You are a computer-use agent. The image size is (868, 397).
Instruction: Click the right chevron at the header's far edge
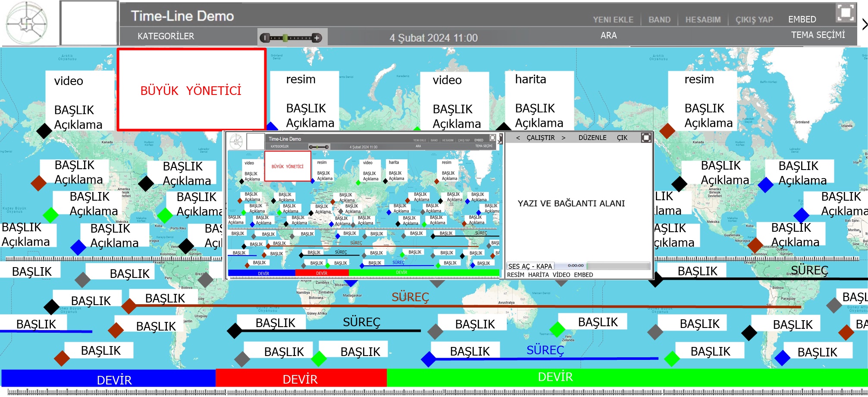(864, 25)
